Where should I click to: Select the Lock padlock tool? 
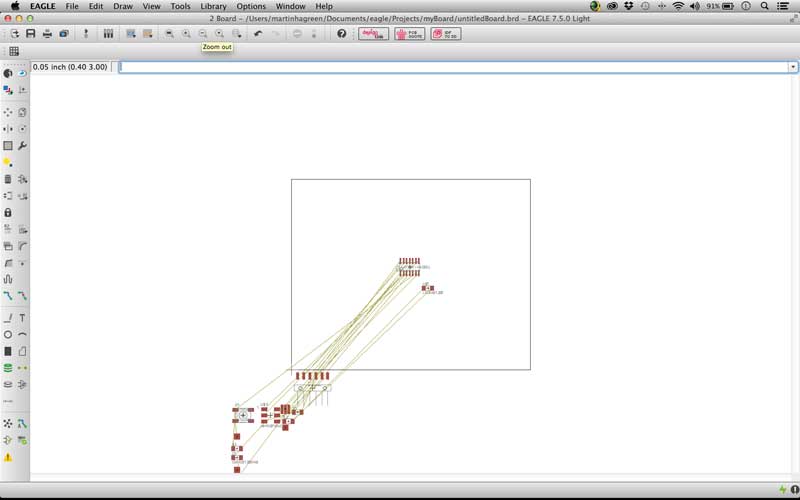click(x=8, y=212)
